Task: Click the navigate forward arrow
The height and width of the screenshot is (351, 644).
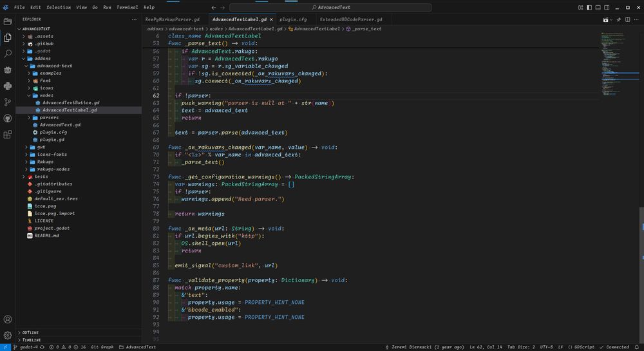Action: pos(223,7)
